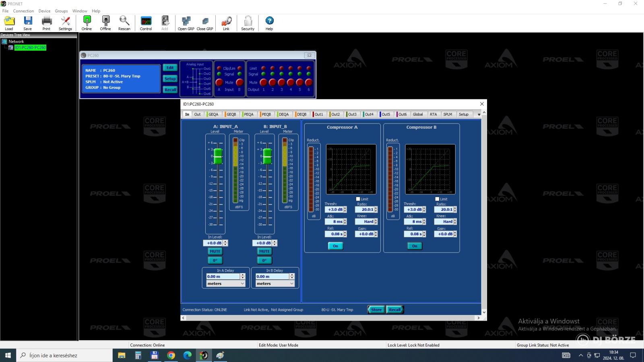Switch device to Offline mode icon

pyautogui.click(x=105, y=21)
